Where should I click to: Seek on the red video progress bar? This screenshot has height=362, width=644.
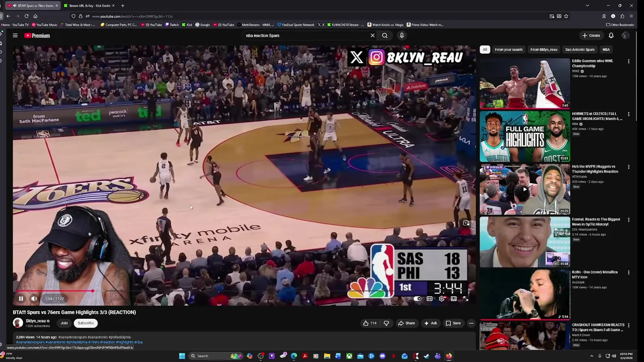(x=244, y=291)
